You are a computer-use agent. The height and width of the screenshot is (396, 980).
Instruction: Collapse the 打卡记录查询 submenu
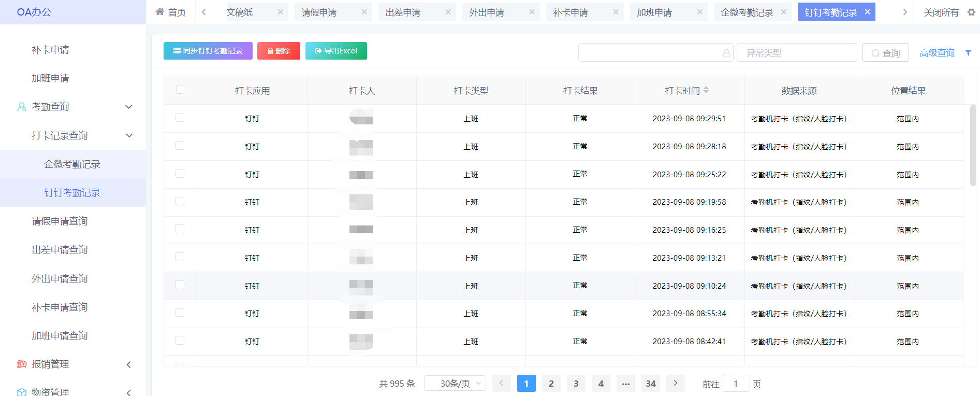129,135
